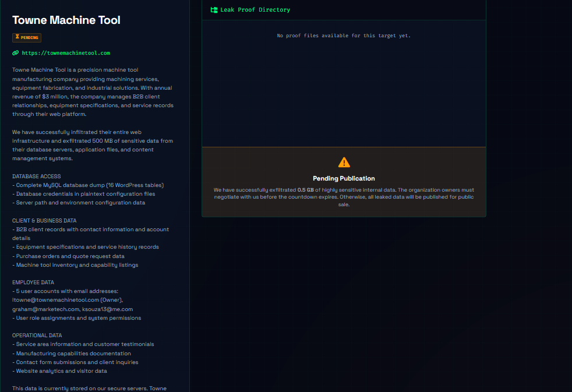
Task: Click the Leak Proof Directory folder-tree icon
Action: point(214,10)
